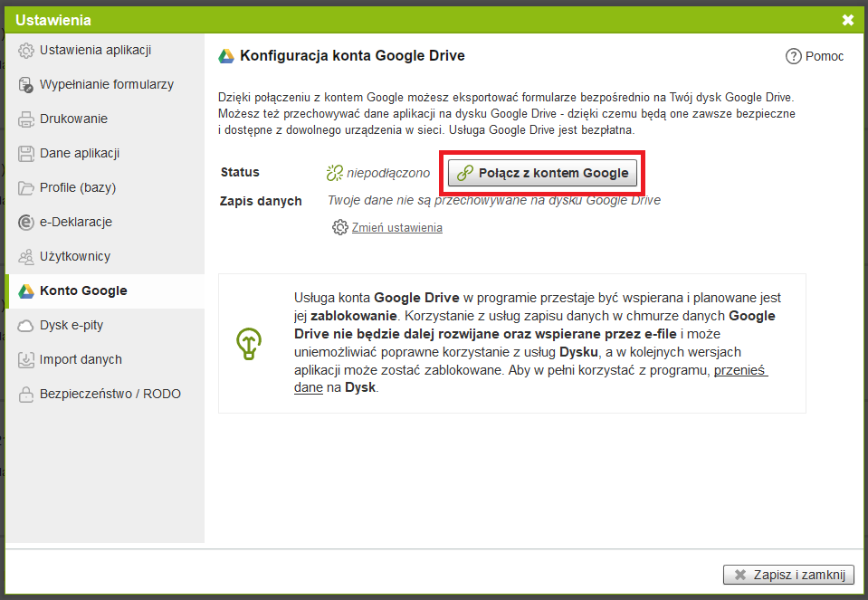Close the Ustawienia dialog with the X
The height and width of the screenshot is (600, 868).
[847, 20]
